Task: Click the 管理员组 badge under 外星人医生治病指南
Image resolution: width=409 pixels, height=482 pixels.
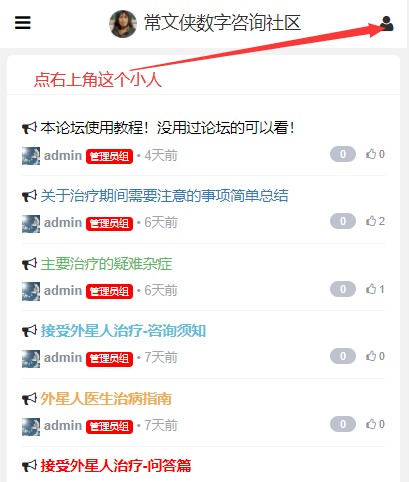Action: pyautogui.click(x=109, y=426)
